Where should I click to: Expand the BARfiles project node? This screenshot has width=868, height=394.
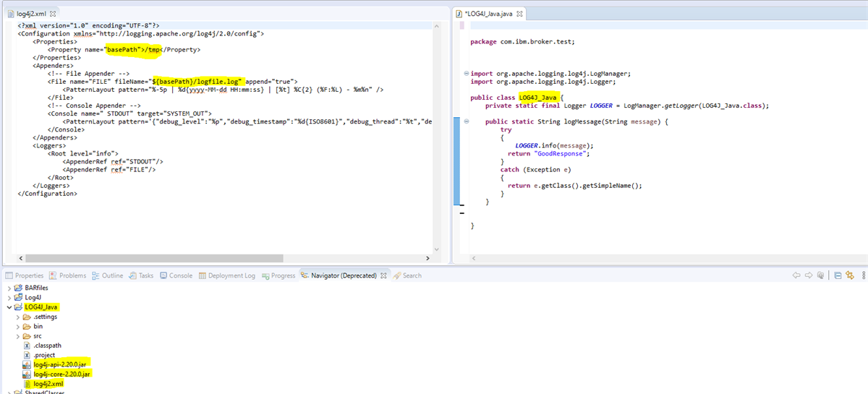pos(9,288)
